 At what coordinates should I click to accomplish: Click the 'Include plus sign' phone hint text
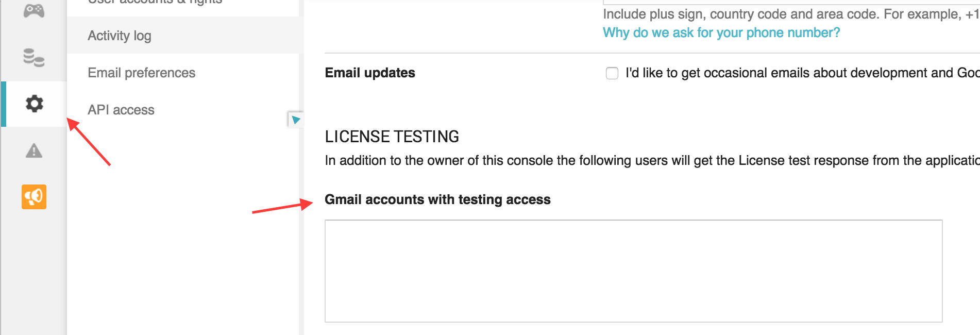[x=791, y=14]
